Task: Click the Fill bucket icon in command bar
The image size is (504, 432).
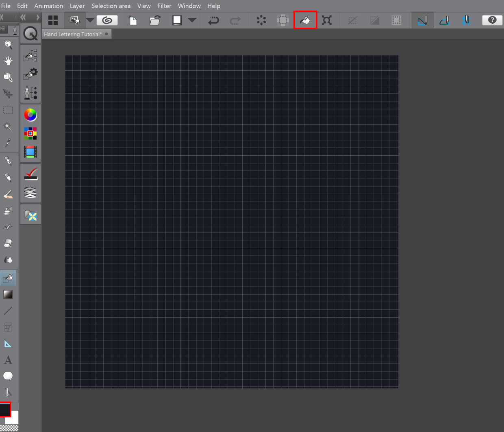Action: tap(305, 20)
